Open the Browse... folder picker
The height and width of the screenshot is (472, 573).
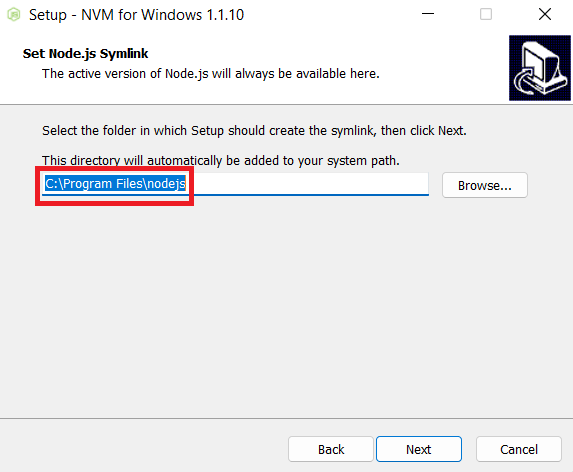485,185
